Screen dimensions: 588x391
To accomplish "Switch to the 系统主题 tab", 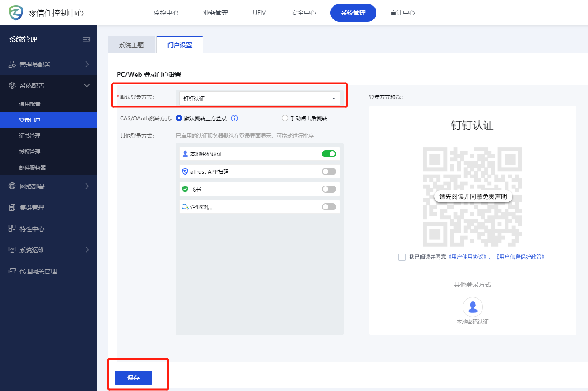I will [131, 45].
